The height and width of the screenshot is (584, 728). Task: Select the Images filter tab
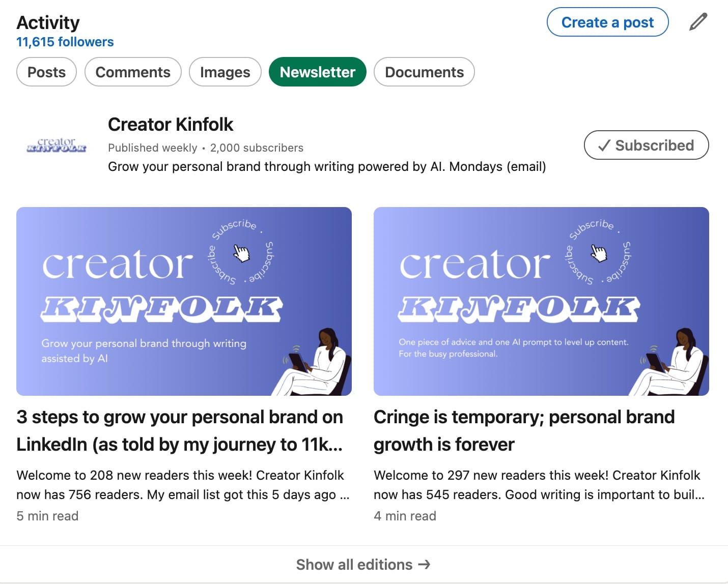(225, 72)
